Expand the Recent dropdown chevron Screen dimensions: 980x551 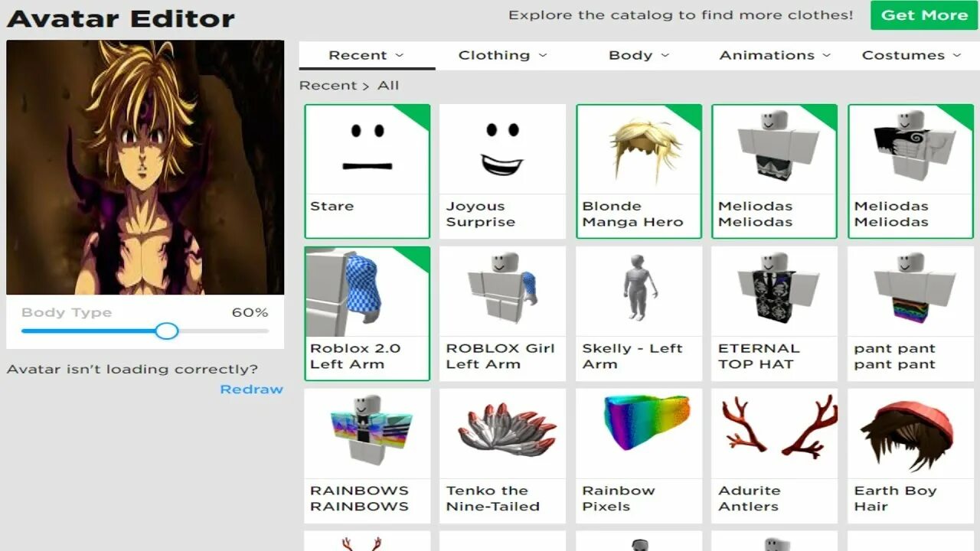399,55
